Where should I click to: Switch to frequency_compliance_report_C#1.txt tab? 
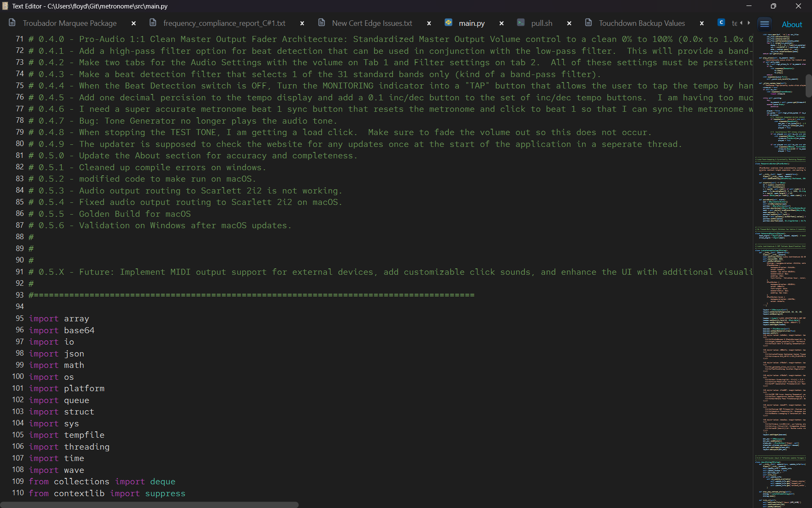coord(224,23)
